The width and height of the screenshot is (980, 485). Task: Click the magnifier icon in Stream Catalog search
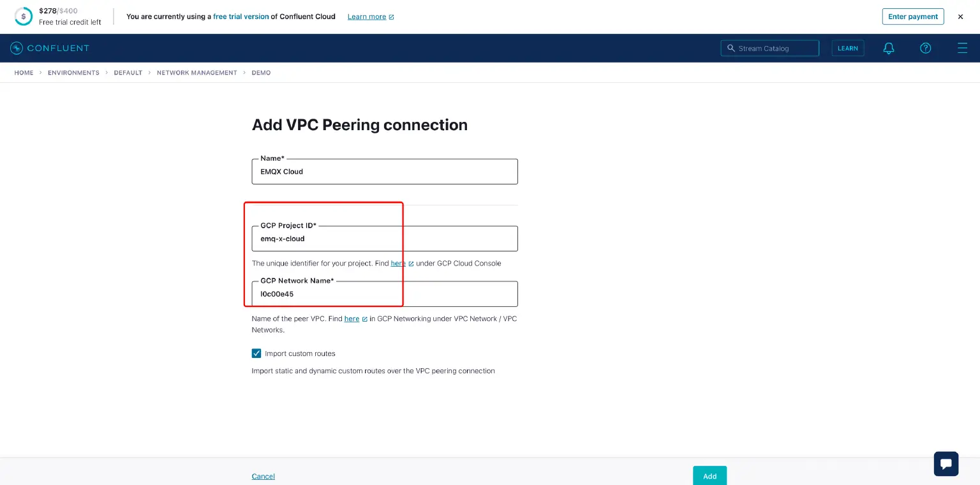[x=731, y=48]
